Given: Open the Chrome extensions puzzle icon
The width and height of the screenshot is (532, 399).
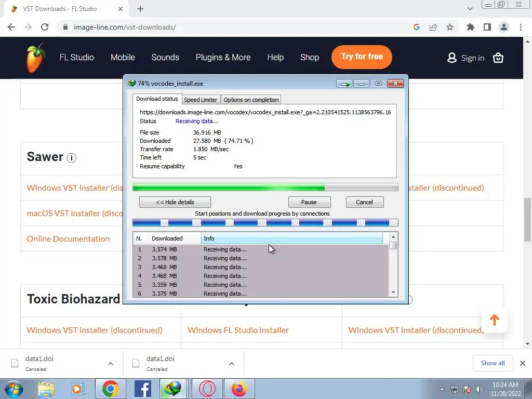Looking at the screenshot, I should [471, 27].
